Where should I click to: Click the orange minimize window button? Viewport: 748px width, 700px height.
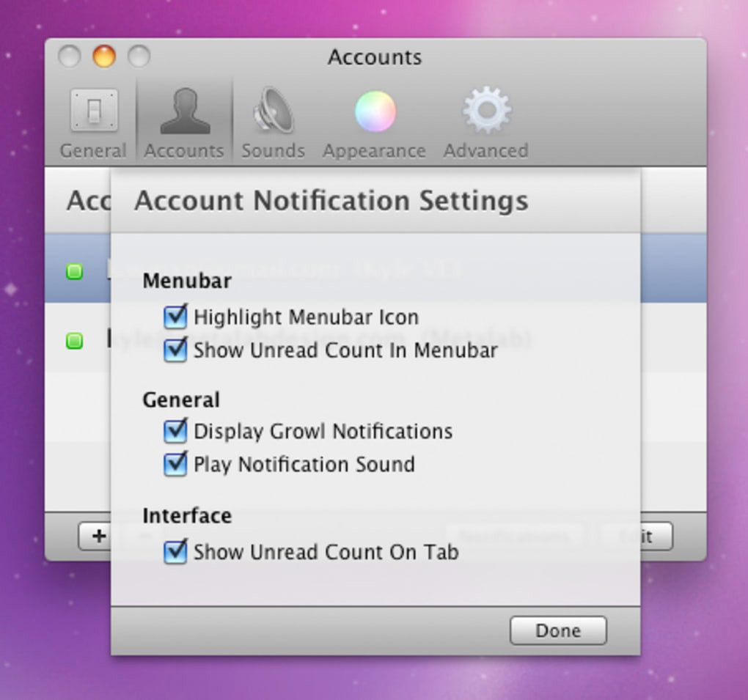click(x=104, y=56)
